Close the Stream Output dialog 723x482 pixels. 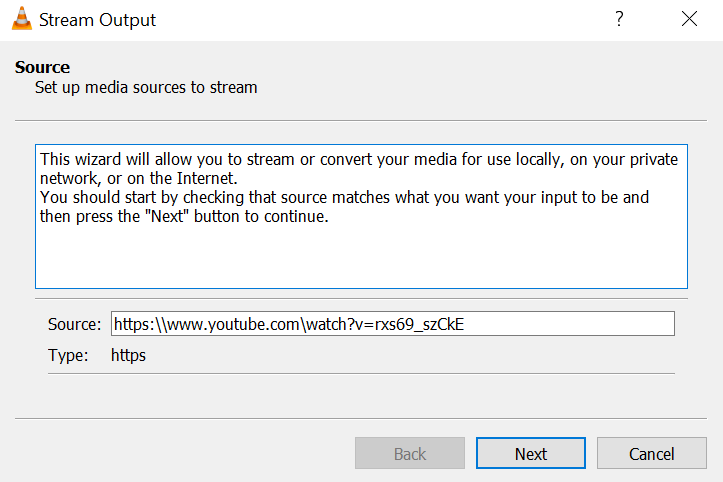pos(688,19)
